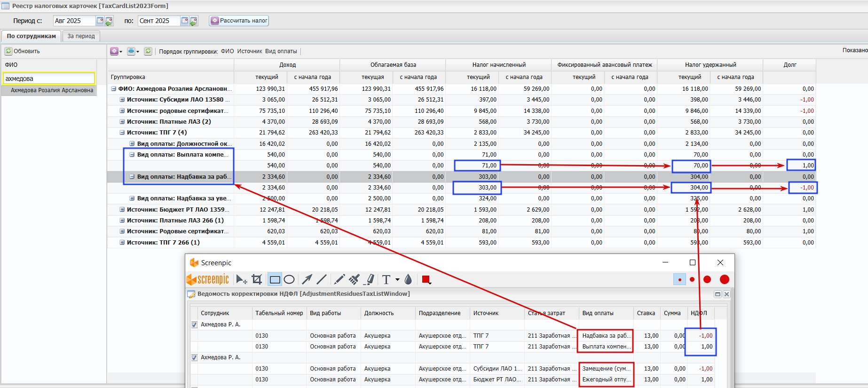Open the red color swatch picker
The width and height of the screenshot is (868, 388).
(426, 279)
